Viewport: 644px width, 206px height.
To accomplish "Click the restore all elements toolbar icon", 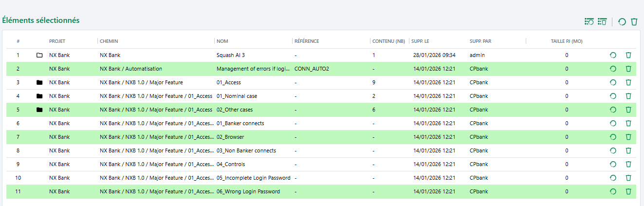I will [x=589, y=21].
